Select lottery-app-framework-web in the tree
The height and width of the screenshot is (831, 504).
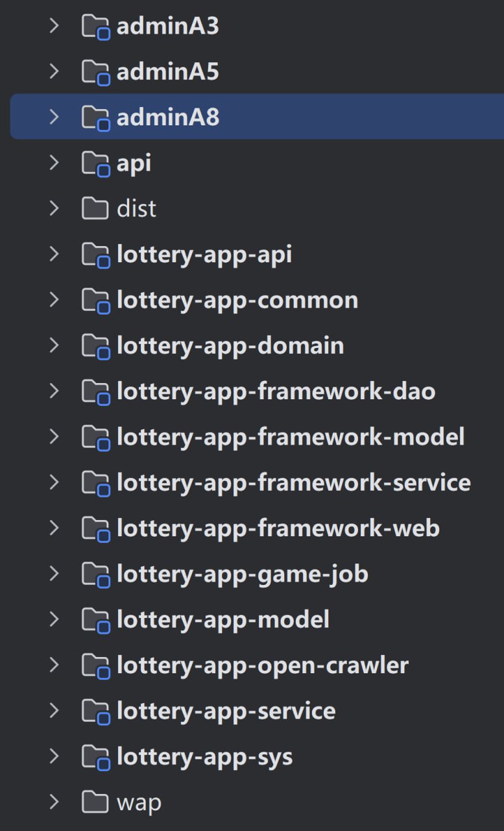(x=278, y=528)
